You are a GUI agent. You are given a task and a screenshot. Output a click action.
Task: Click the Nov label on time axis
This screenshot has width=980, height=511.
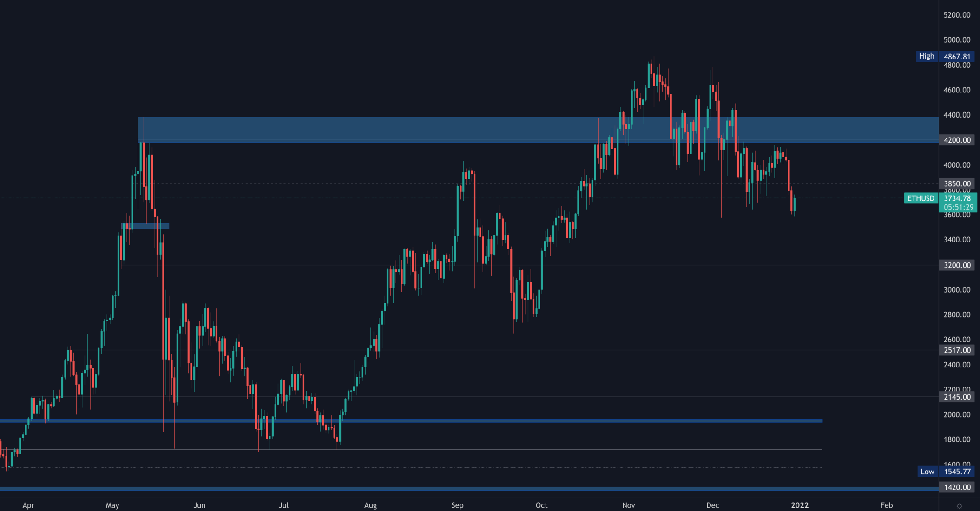click(x=628, y=505)
